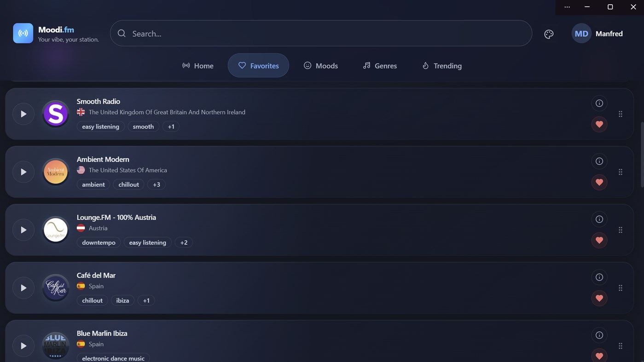
Task: Click the vertical scrollbar thumb
Action: coord(642,154)
